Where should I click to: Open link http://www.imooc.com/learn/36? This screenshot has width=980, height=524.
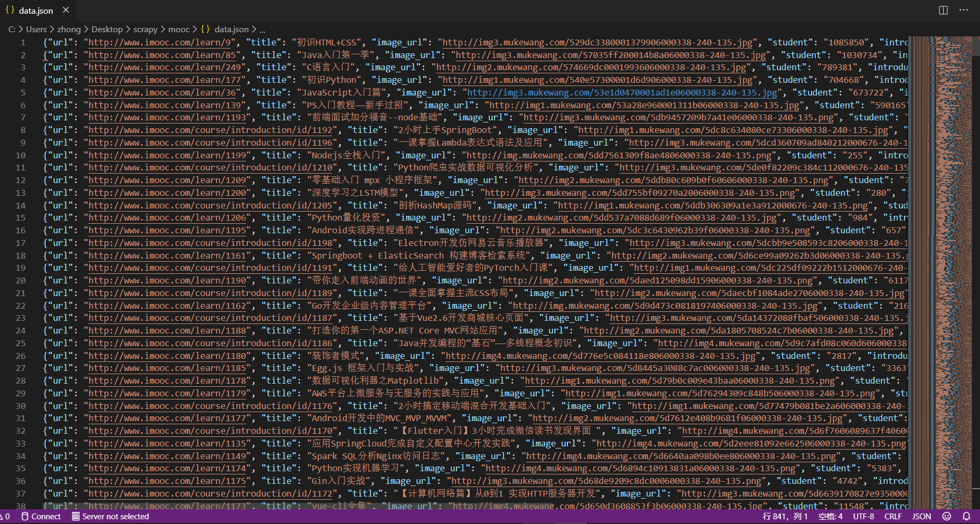163,92
